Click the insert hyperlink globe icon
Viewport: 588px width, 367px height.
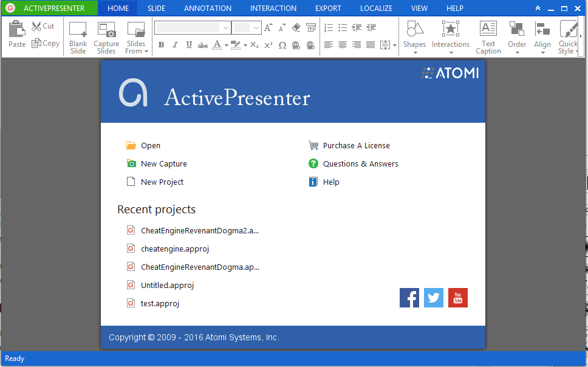pyautogui.click(x=296, y=46)
